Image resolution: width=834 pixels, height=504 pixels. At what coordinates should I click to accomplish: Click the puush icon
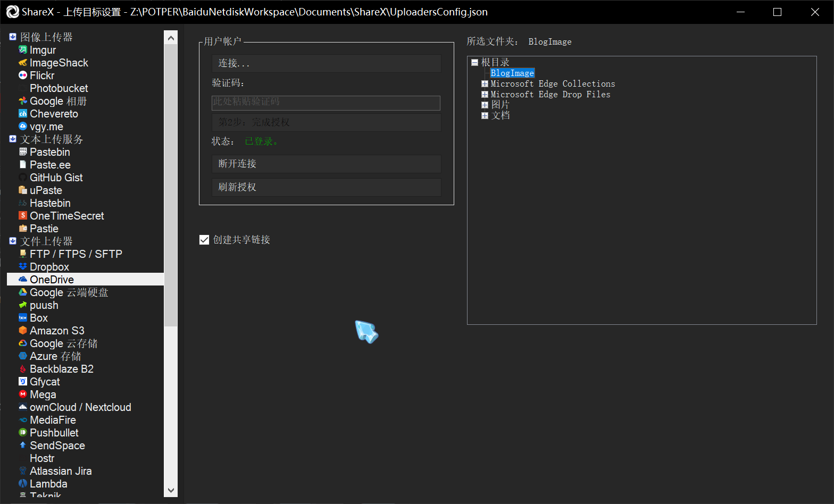23,305
